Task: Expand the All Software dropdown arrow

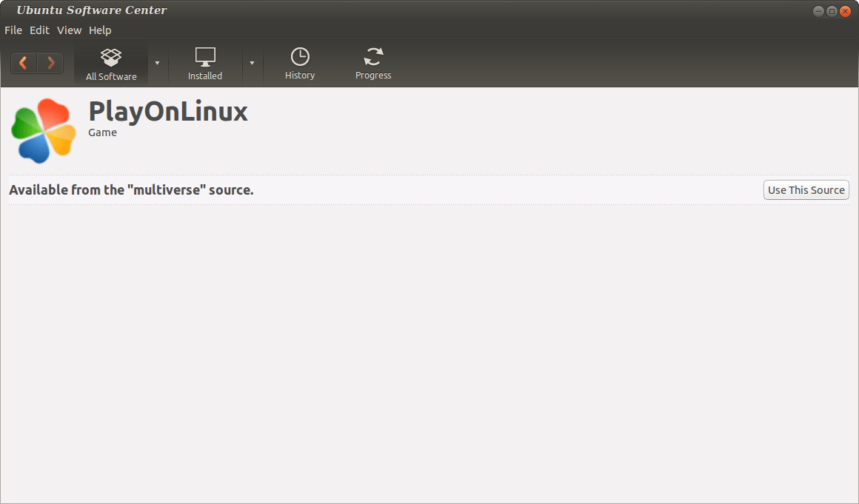Action: [x=157, y=64]
